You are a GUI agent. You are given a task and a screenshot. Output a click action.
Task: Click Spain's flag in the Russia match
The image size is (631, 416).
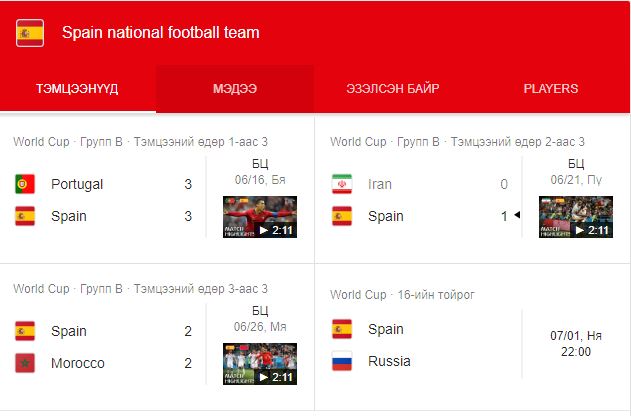(x=342, y=329)
